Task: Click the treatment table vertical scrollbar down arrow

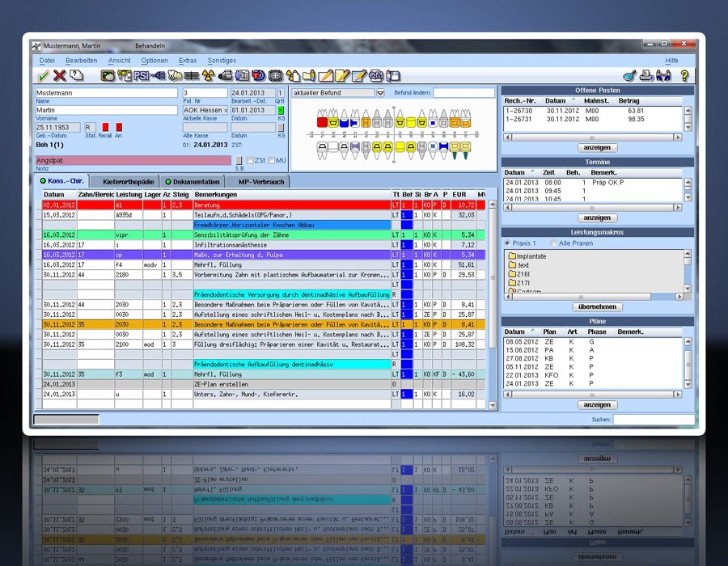Action: 492,405
